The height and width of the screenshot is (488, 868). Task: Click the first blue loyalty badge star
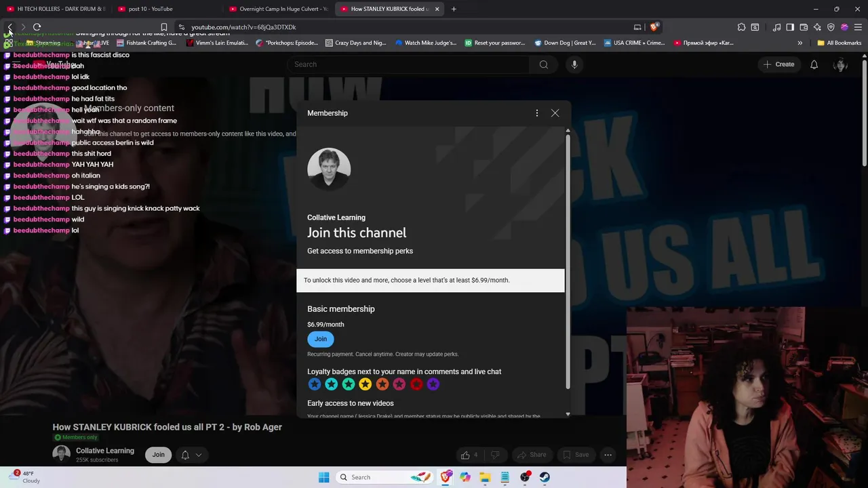click(314, 384)
